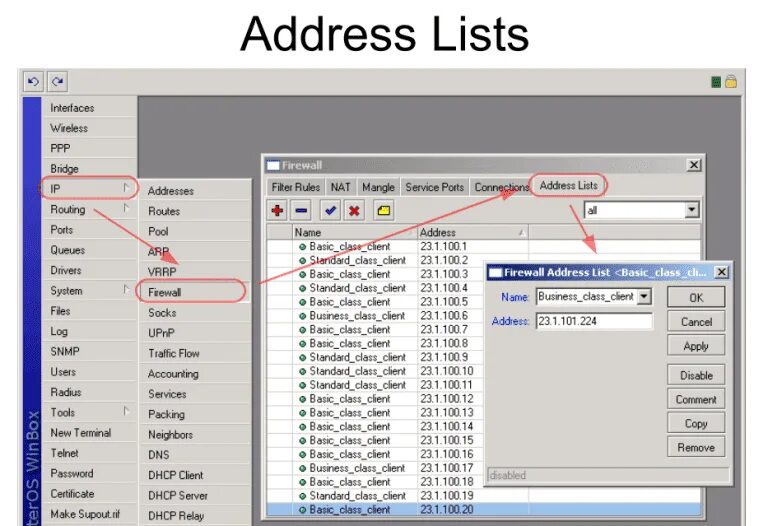Switch to the Mangle tab
The width and height of the screenshot is (768, 526).
378,187
